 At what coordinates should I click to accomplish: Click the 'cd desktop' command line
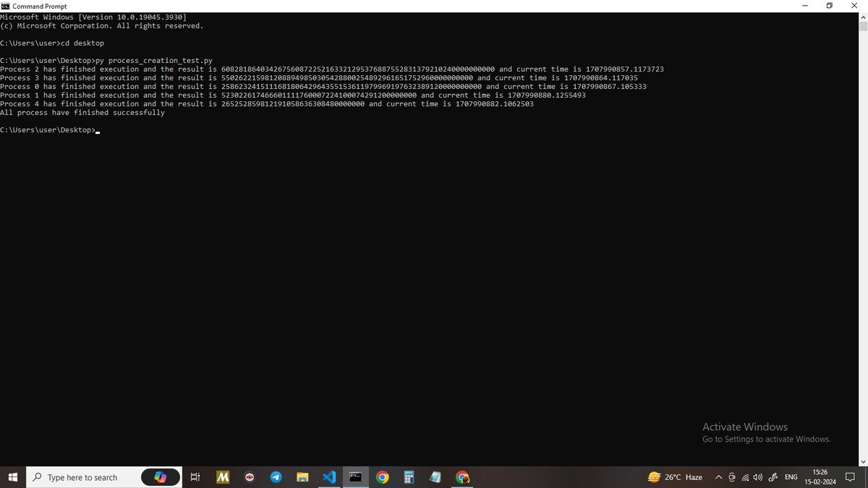[x=52, y=43]
